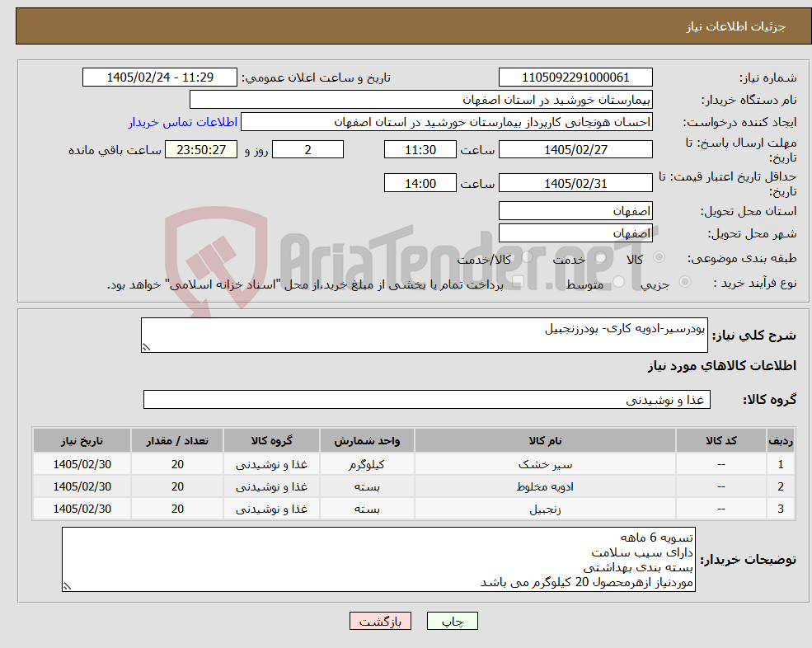Click the گروه کالا column header
The image size is (812, 648).
click(271, 441)
